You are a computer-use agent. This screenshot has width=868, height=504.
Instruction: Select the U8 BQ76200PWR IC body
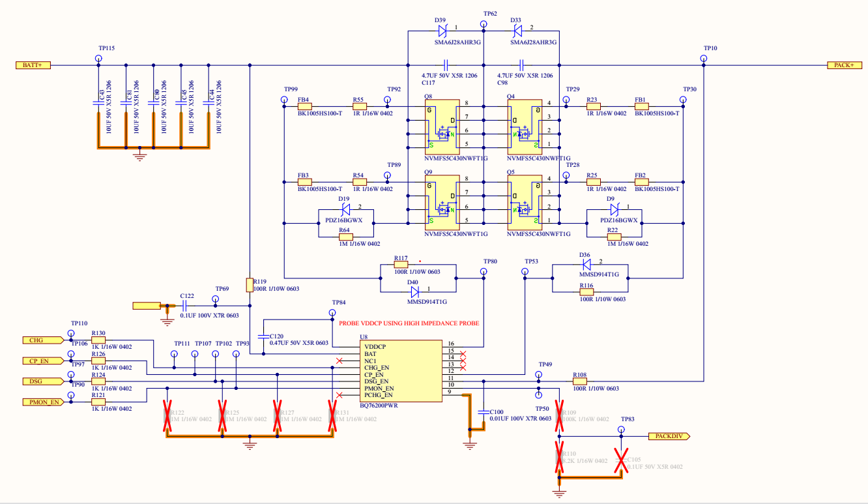(x=401, y=371)
